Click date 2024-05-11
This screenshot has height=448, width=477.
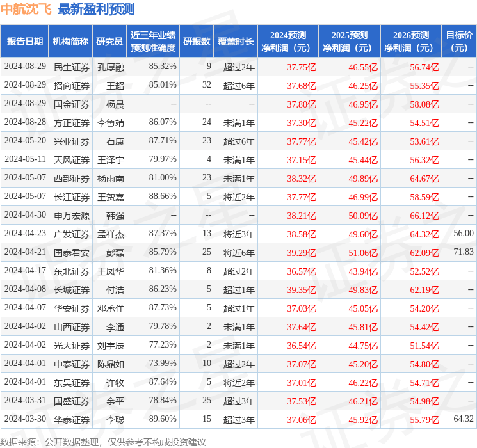25,159
